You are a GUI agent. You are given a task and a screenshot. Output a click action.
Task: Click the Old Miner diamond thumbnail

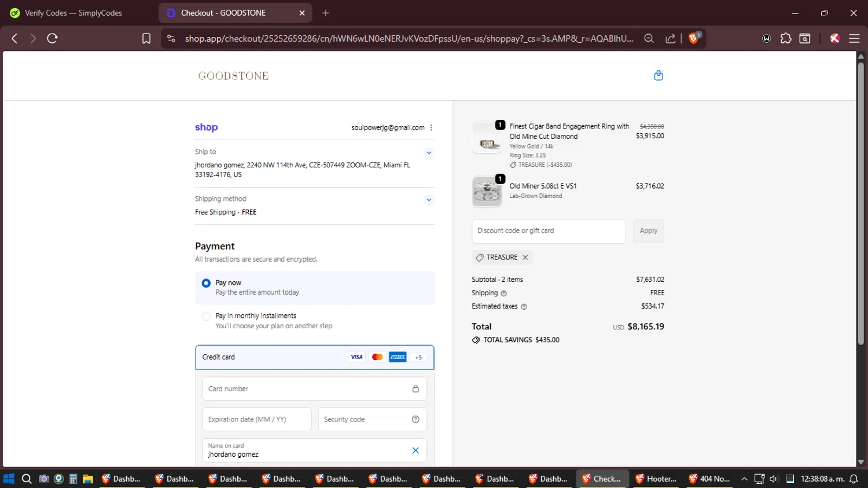coord(487,192)
